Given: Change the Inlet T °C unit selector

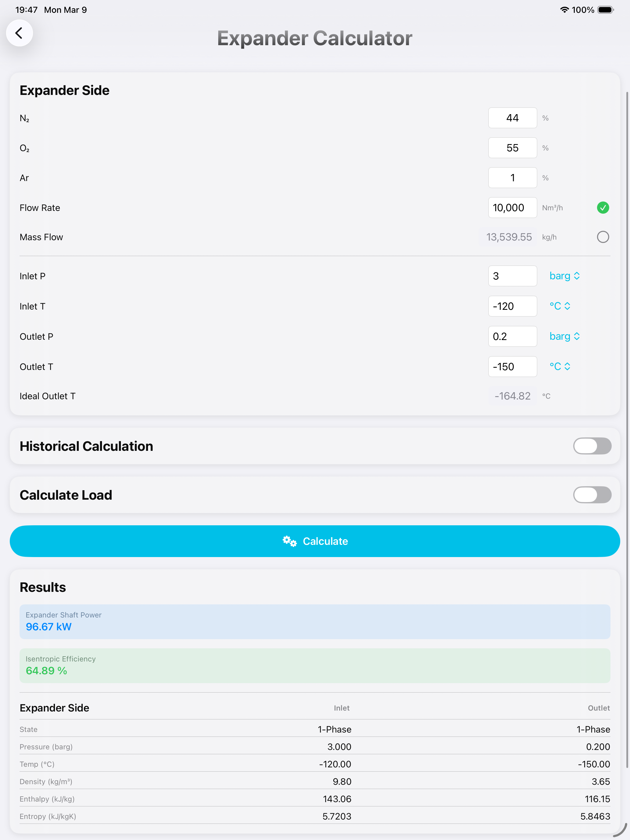Looking at the screenshot, I should tap(560, 306).
